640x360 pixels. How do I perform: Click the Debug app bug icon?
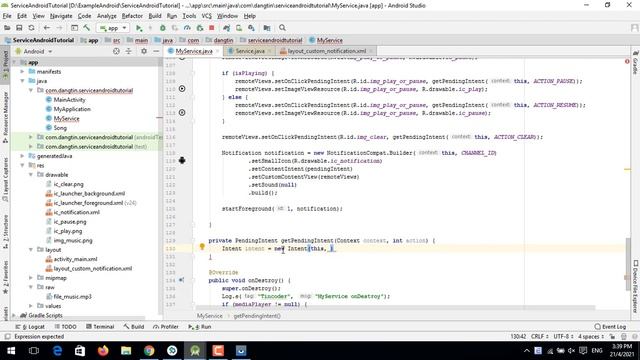pyautogui.click(x=162, y=28)
